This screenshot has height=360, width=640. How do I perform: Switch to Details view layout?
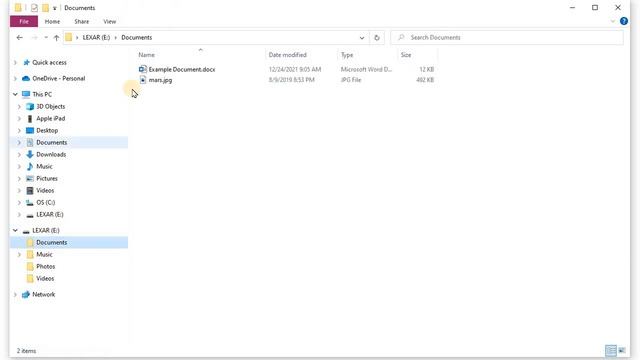pos(611,351)
